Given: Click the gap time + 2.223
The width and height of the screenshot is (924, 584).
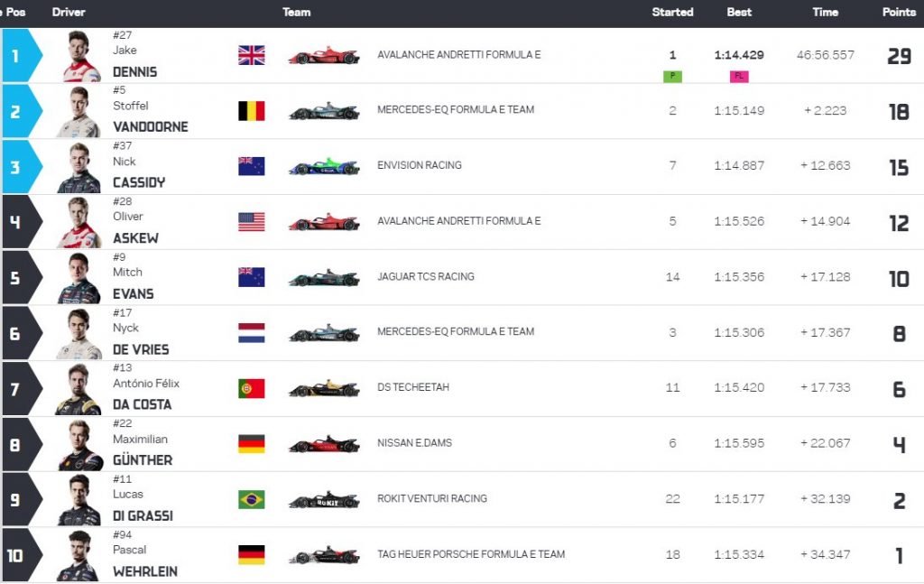Looking at the screenshot, I should point(825,111).
